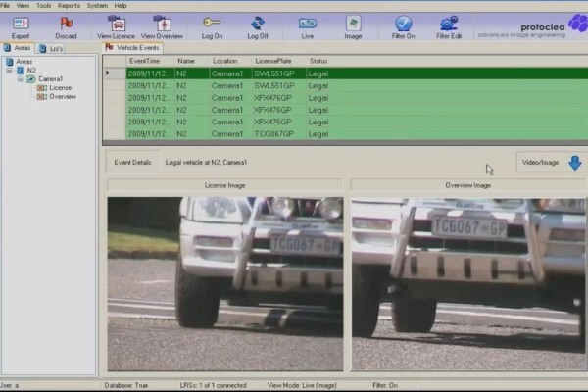Click the blue Video/Image down arrow

[575, 163]
